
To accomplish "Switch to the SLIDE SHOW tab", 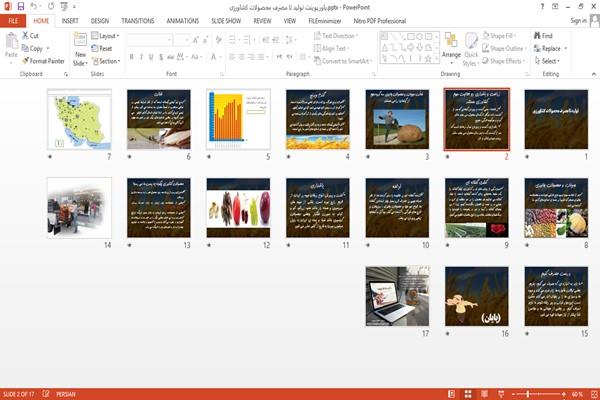I will pyautogui.click(x=226, y=21).
